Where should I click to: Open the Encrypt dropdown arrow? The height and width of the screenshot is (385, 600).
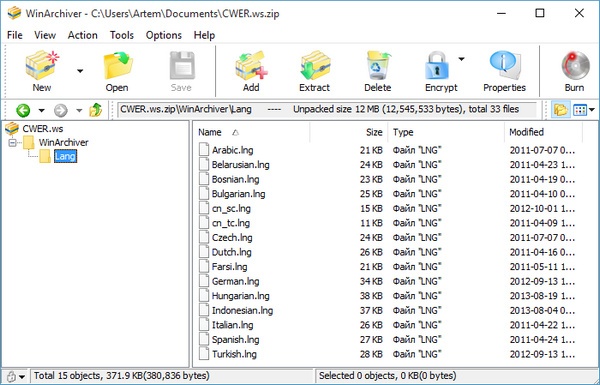pos(461,59)
